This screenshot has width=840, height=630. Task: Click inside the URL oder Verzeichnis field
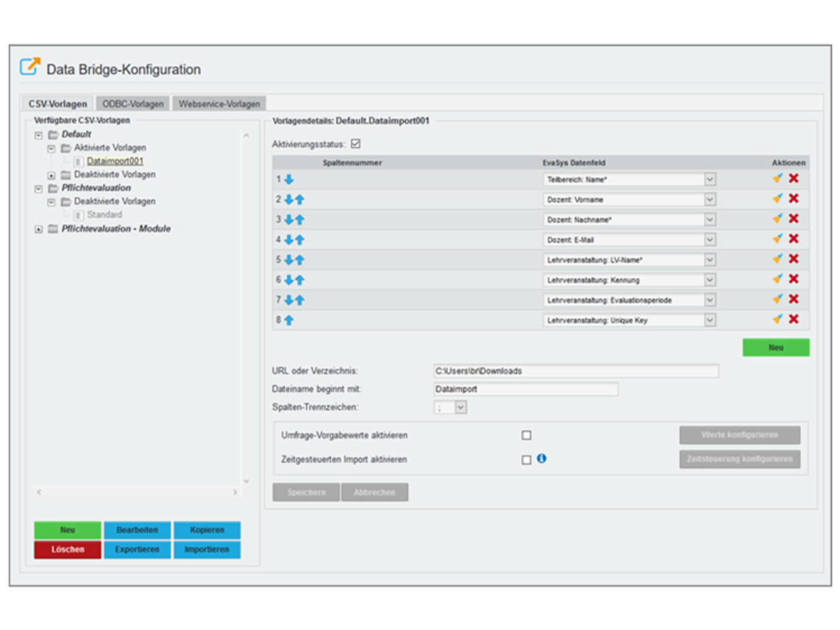coord(572,371)
